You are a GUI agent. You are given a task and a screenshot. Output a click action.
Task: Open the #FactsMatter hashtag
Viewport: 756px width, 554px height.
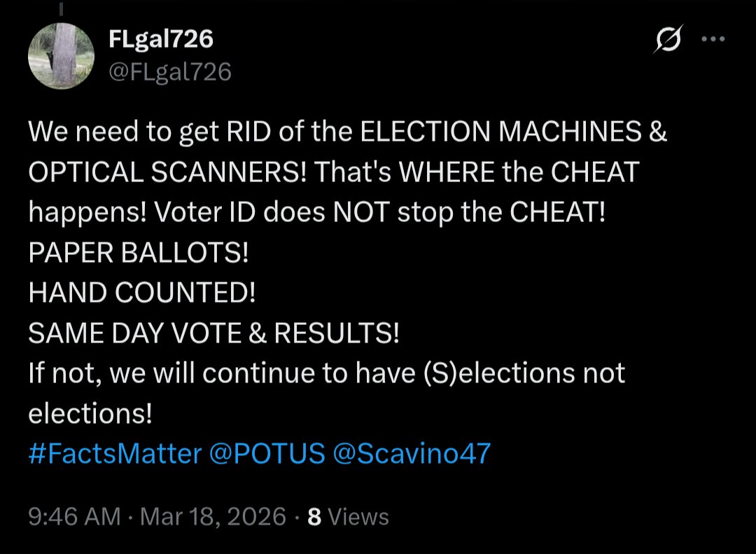click(115, 453)
